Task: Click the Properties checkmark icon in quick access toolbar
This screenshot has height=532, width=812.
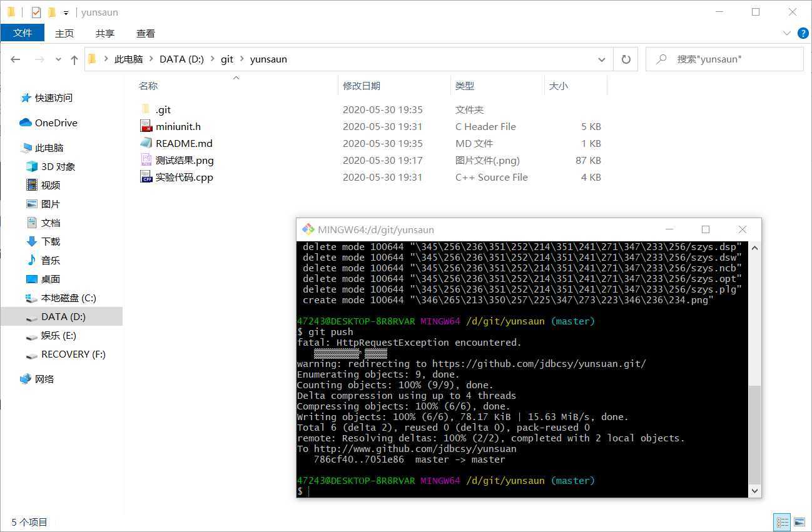Action: (36, 12)
